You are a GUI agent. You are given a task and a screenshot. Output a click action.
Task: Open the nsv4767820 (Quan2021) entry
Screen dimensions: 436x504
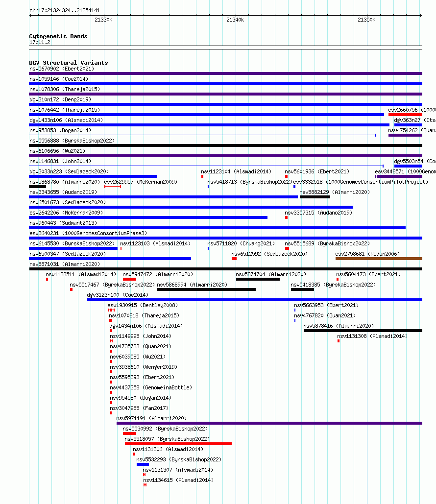coord(325,315)
